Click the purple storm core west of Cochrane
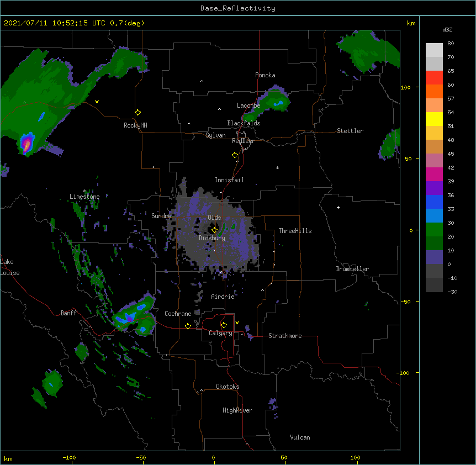Image resolution: width=476 pixels, height=465 pixels. (x=130, y=319)
